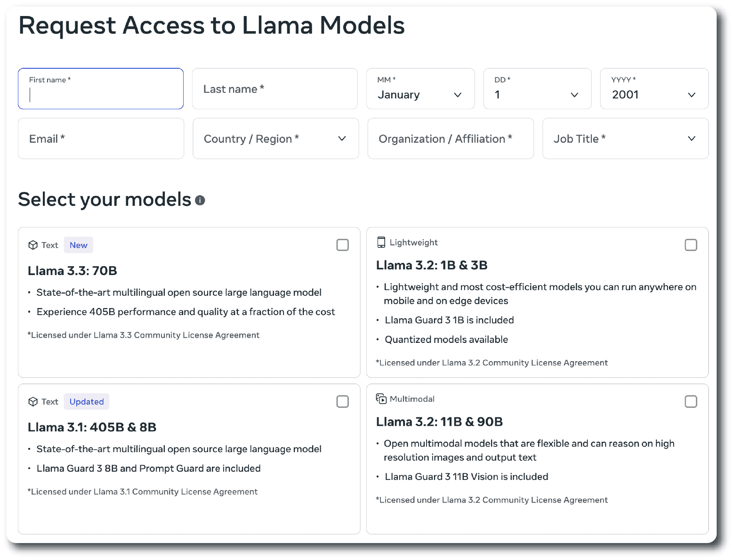Select the Organization / Affiliation field
Viewport: 734px width, 560px height.
point(450,139)
